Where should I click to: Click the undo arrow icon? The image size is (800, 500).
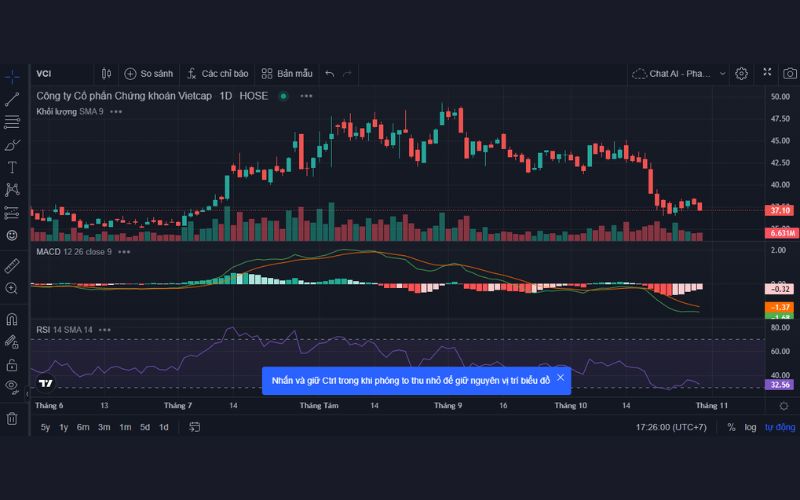pyautogui.click(x=331, y=73)
